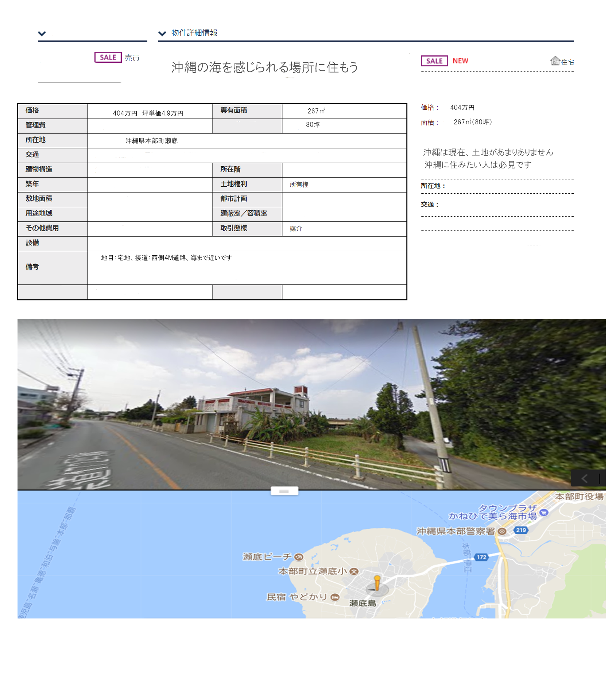Click the SALE badge next to NEW
Image resolution: width=616 pixels, height=675 pixels.
tap(434, 61)
